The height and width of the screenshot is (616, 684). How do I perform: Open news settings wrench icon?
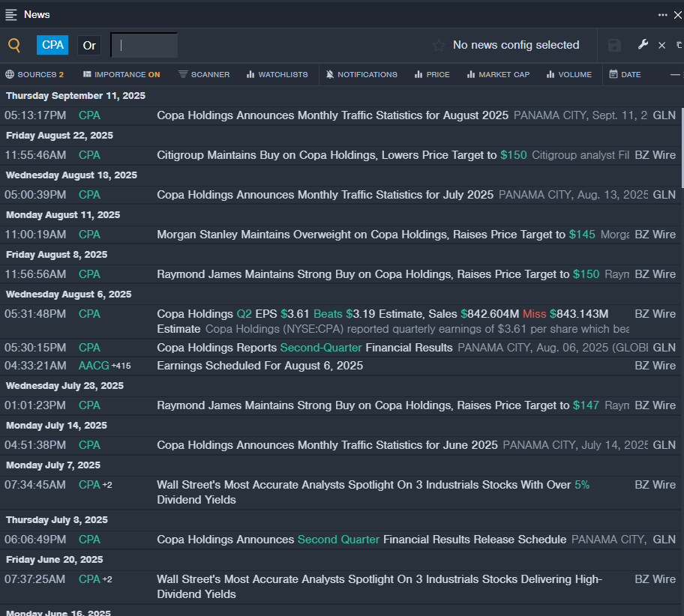[x=643, y=45]
